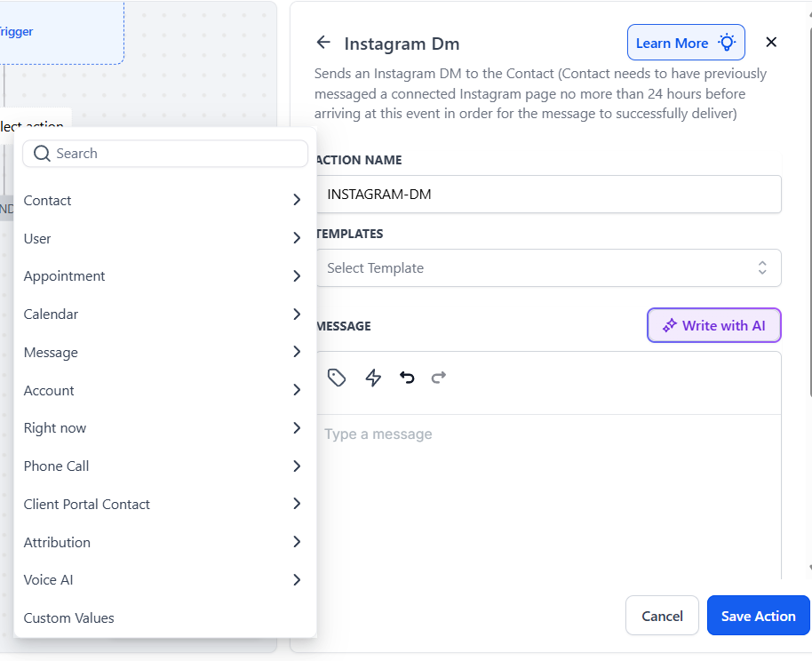Click Write with AI button
This screenshot has height=661, width=812.
(713, 326)
